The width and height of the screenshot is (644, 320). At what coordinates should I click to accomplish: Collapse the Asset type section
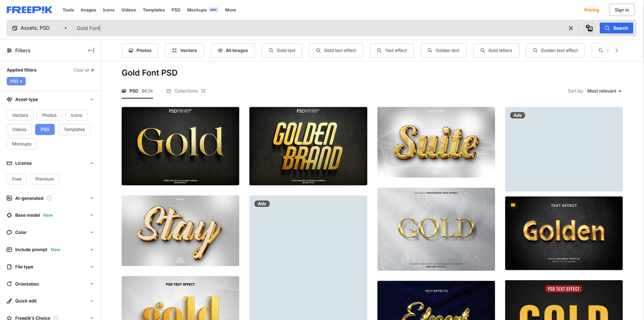click(92, 100)
